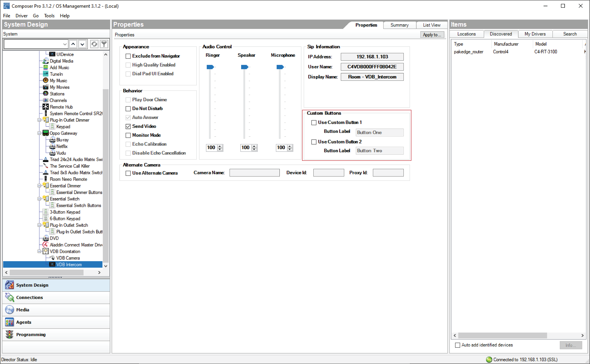Select the Digital Media icon in tree
This screenshot has width=590, height=364.
(46, 61)
